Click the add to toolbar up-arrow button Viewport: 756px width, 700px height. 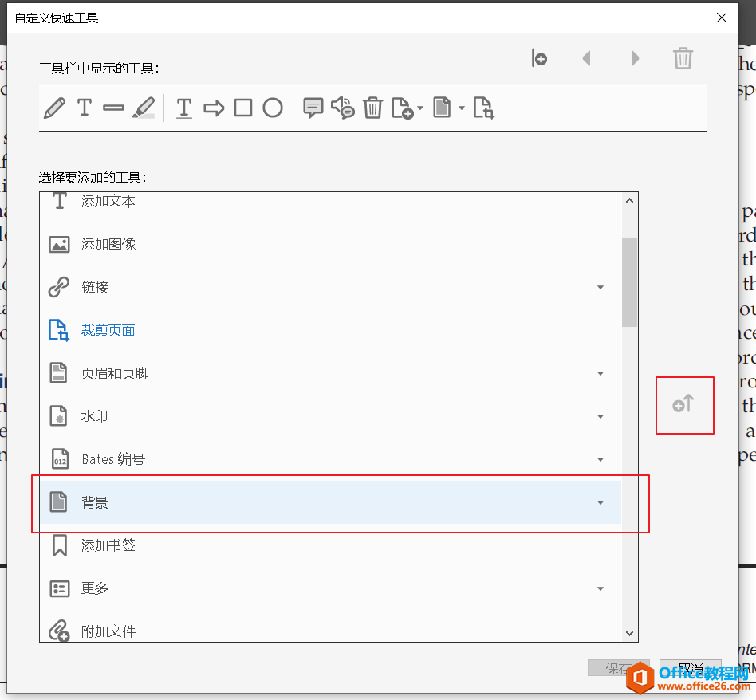tap(684, 404)
